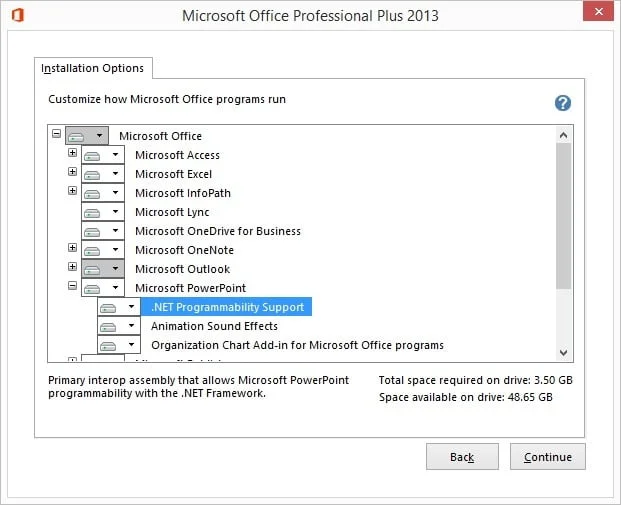
Task: Select the Animation Sound Effects item
Action: pyautogui.click(x=214, y=326)
